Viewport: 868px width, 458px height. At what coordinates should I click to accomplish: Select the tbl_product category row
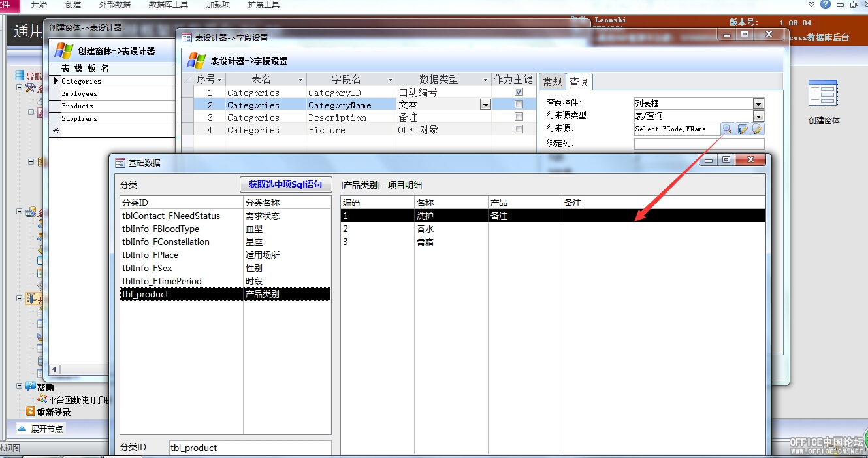tap(225, 294)
